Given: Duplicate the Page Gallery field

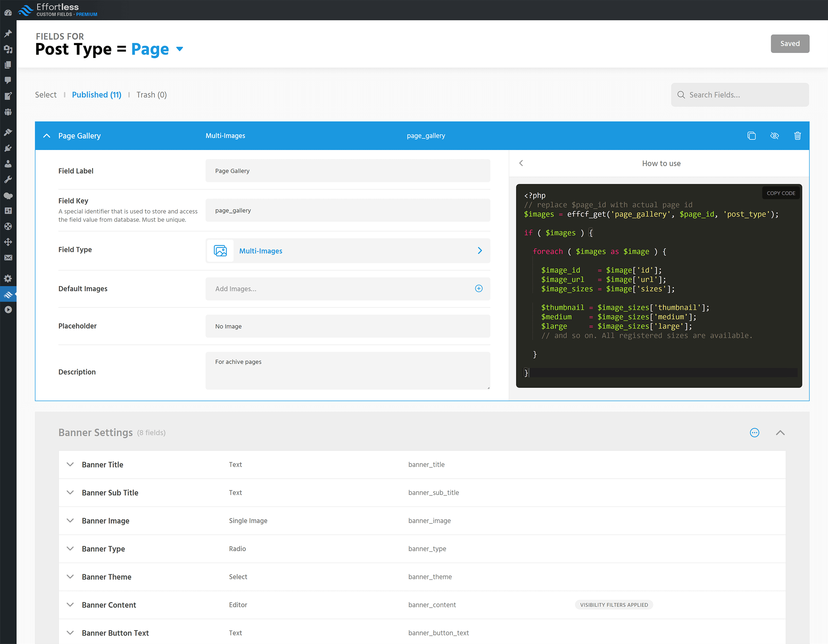Looking at the screenshot, I should 751,136.
